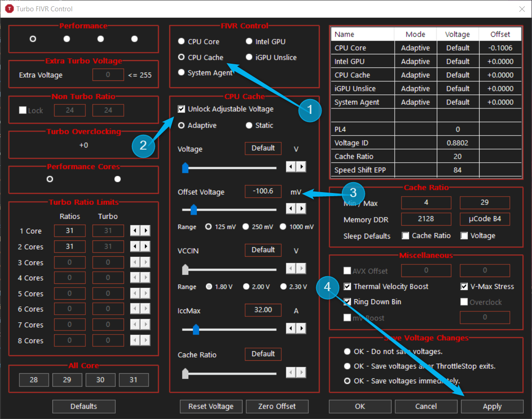This screenshot has height=419, width=532.
Task: Disable Ring Down Bin
Action: click(x=346, y=301)
